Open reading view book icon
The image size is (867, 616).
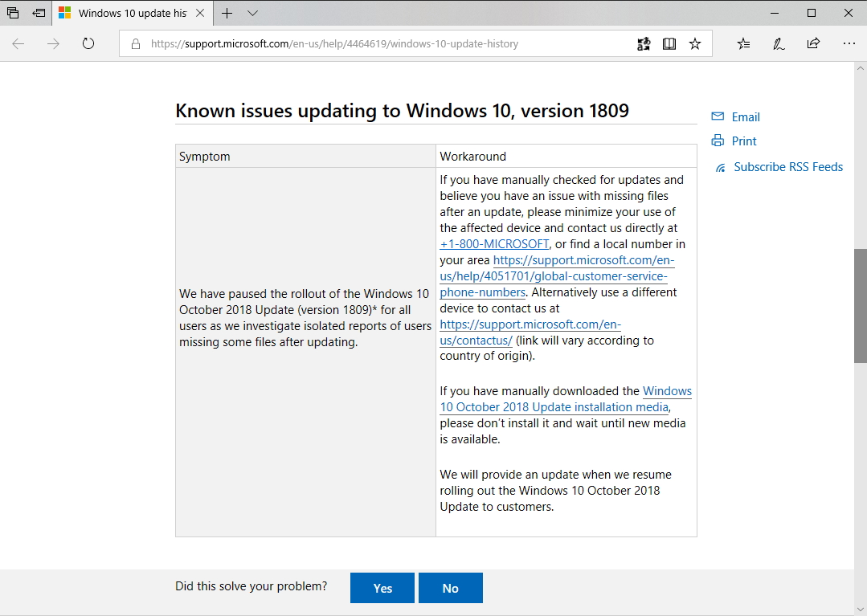pos(669,44)
